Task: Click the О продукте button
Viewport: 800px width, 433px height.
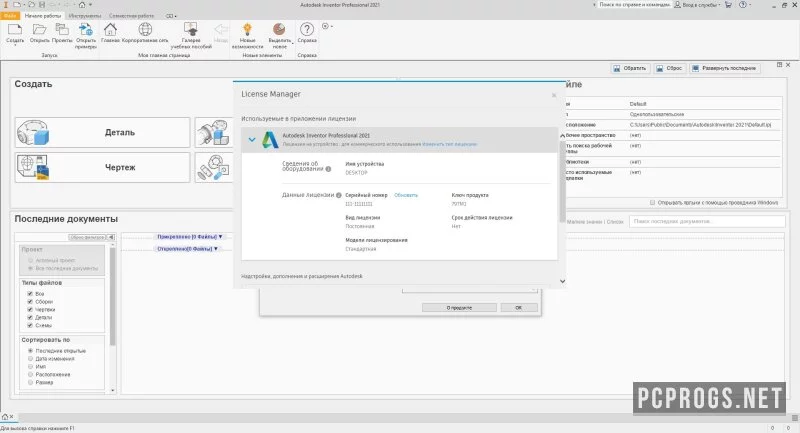Action: (459, 308)
